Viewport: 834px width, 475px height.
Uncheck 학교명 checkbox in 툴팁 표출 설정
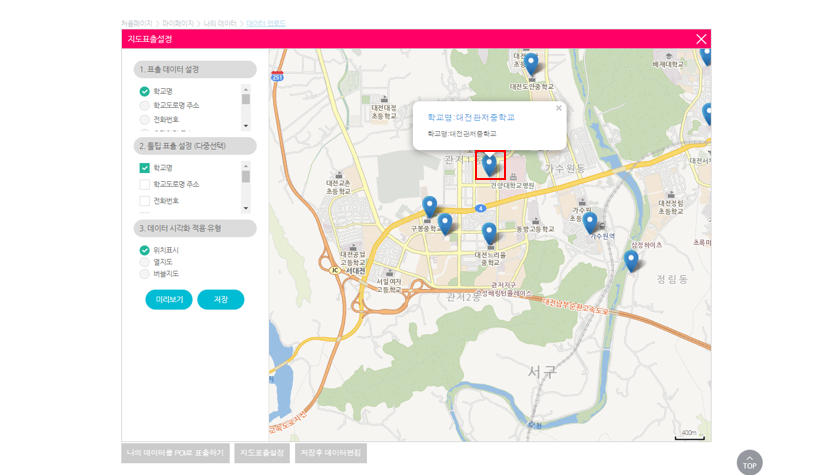(144, 168)
